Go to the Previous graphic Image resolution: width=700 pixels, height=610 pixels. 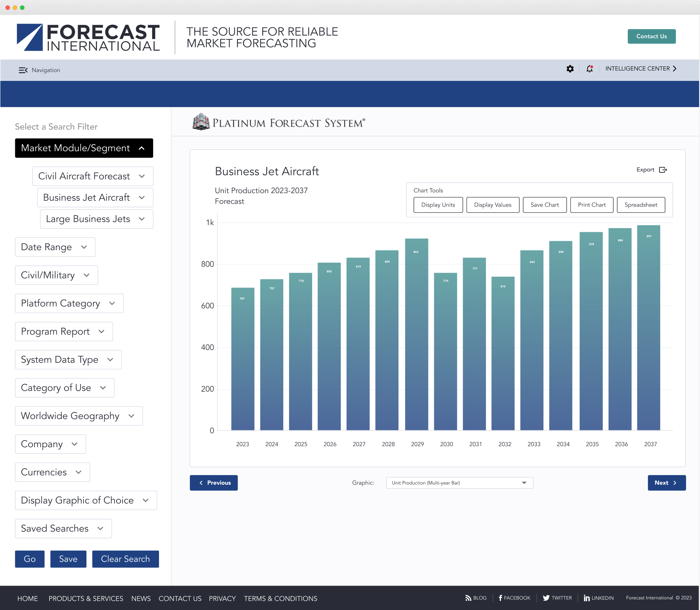click(x=214, y=483)
